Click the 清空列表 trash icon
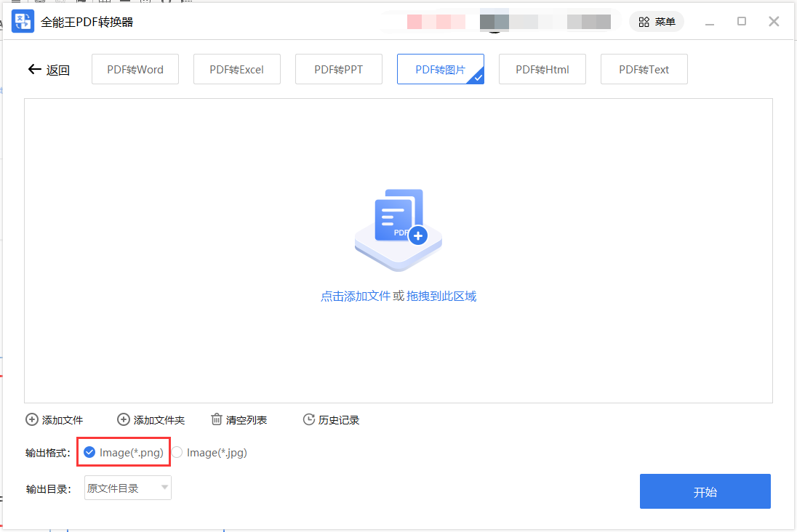This screenshot has height=532, width=797. (x=216, y=419)
